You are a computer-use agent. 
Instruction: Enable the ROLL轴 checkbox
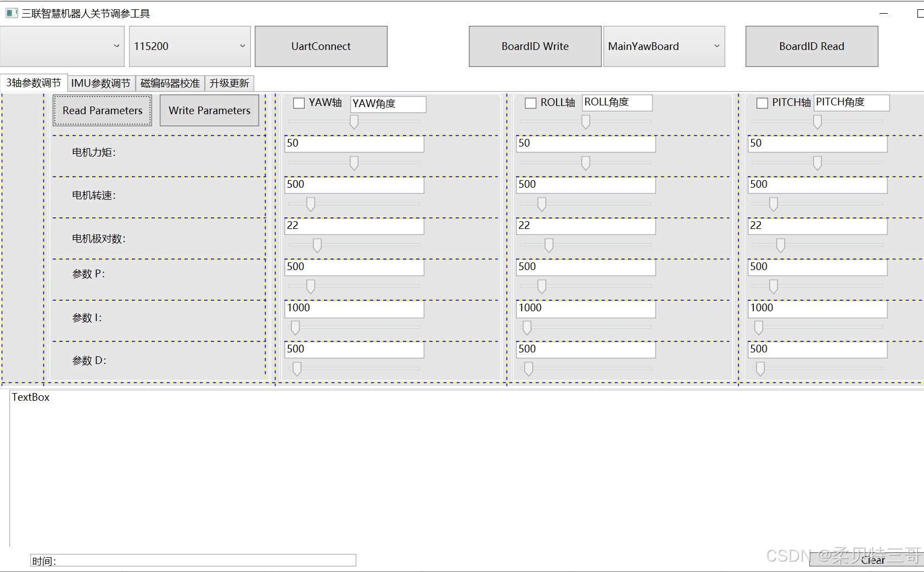click(x=530, y=103)
